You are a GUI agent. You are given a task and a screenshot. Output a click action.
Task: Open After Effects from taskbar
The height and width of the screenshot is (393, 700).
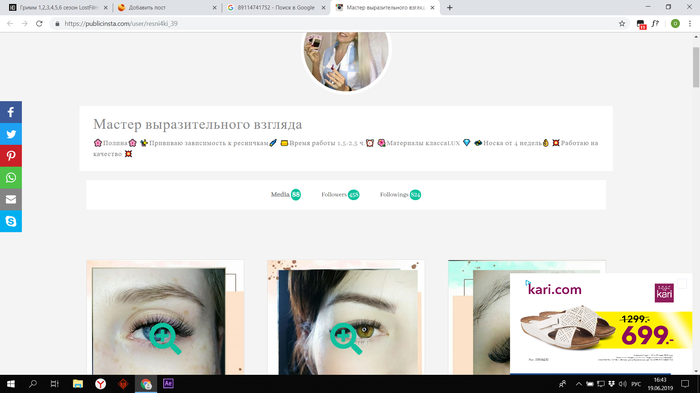click(x=168, y=384)
